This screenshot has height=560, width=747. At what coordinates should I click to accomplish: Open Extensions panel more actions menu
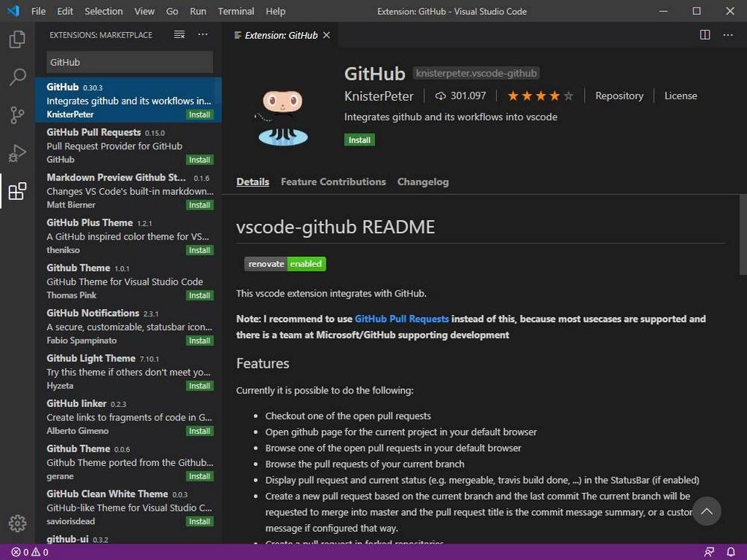[203, 34]
